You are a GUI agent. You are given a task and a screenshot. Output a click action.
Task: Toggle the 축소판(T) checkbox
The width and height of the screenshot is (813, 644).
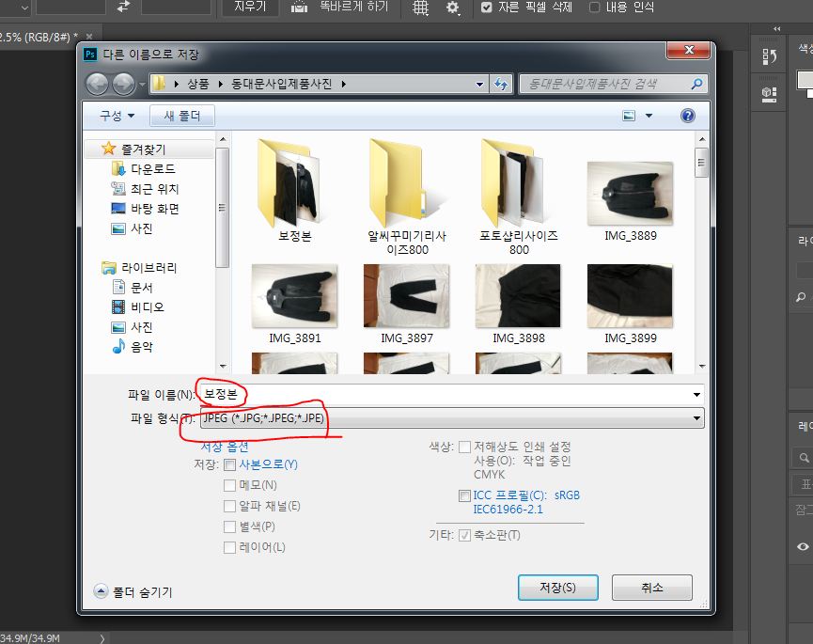464,535
